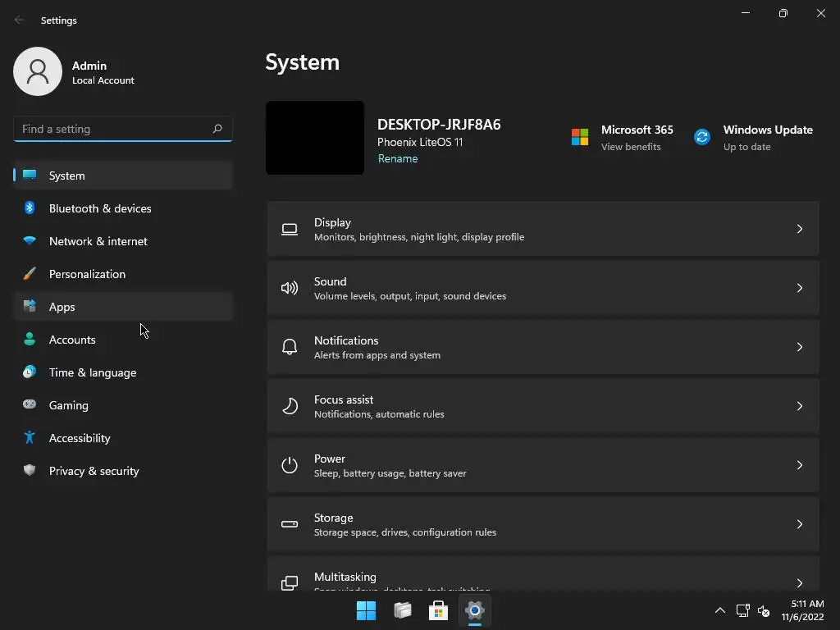Click the Admin Local Account name
Screen dimensions: 840x630
coord(103,72)
